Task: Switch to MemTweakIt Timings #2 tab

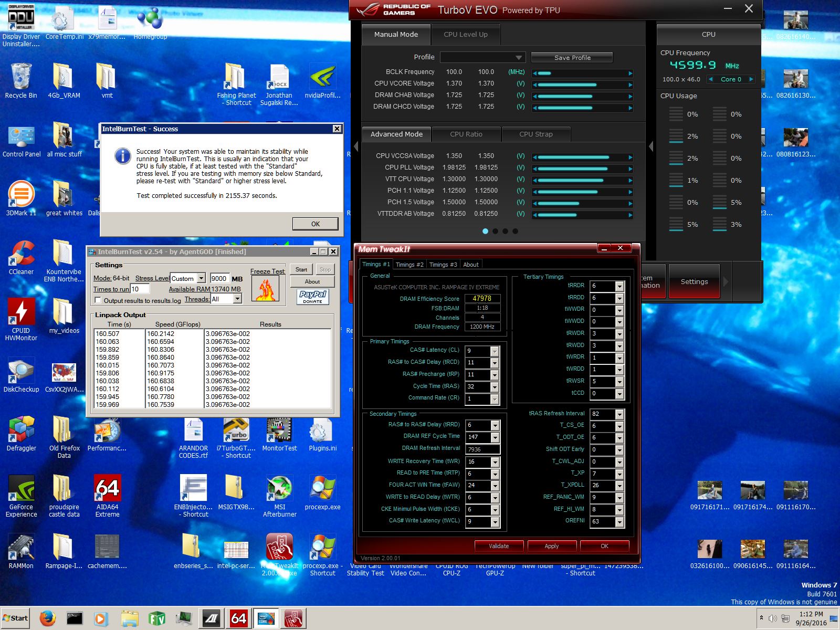Action: pos(409,265)
